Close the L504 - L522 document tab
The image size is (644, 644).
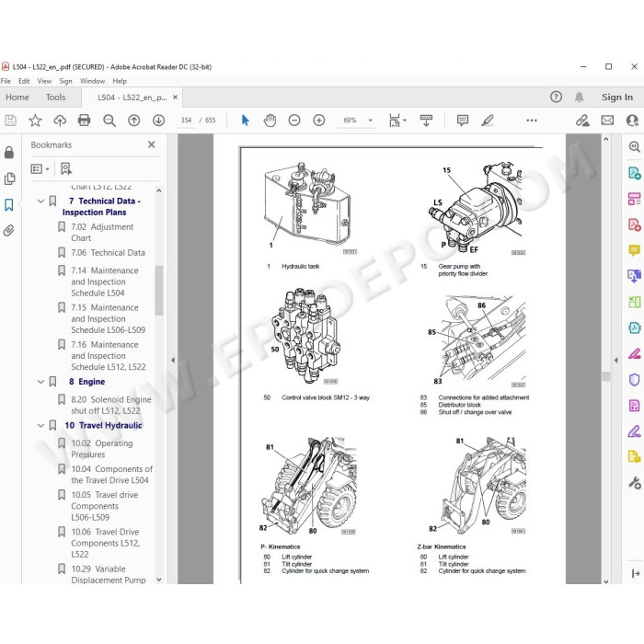pos(176,98)
